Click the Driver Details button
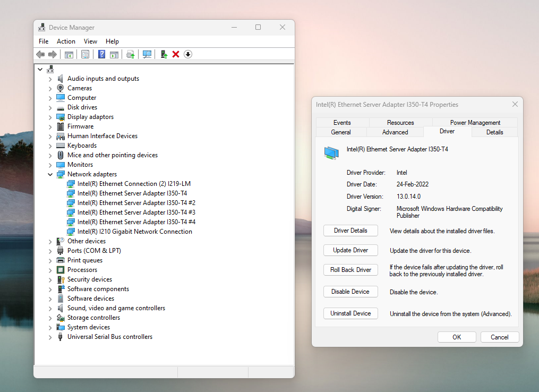 pos(350,231)
